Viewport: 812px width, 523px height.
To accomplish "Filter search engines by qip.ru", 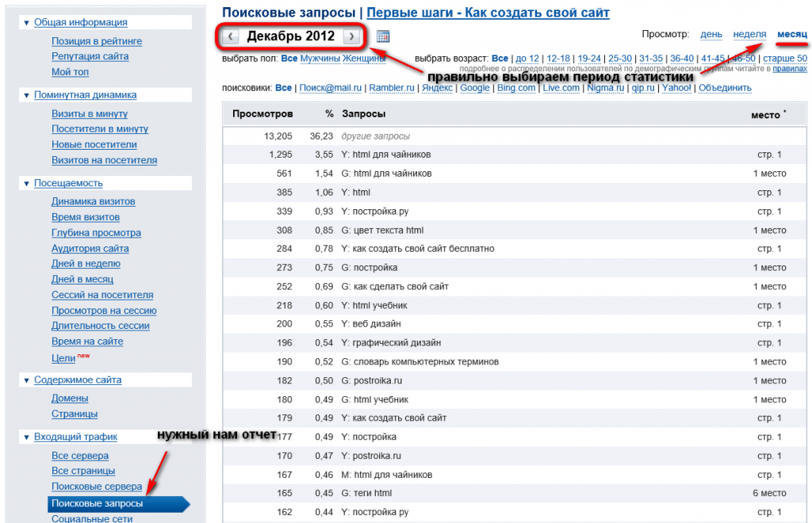I will (x=643, y=88).
